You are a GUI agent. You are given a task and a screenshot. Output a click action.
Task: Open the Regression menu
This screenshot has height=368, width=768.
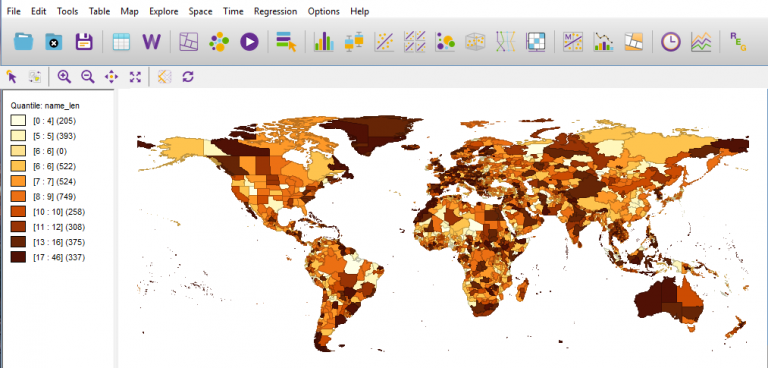[x=275, y=11]
